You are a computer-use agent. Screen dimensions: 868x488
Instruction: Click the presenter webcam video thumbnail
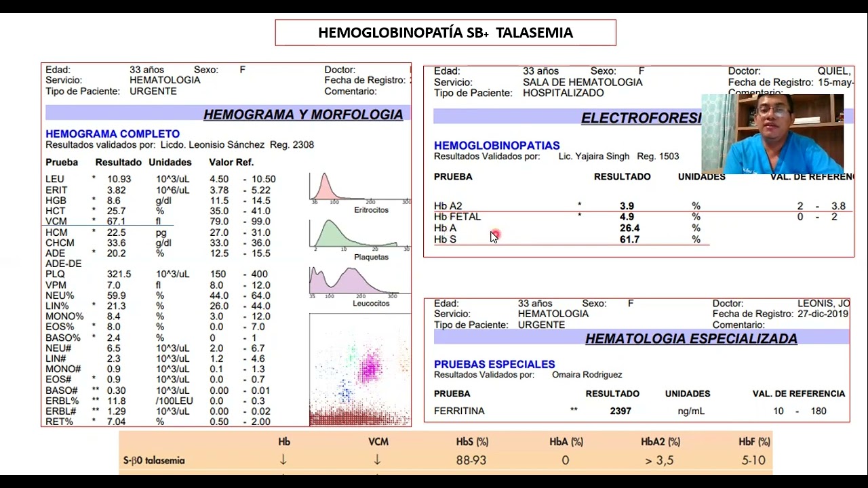click(x=772, y=134)
